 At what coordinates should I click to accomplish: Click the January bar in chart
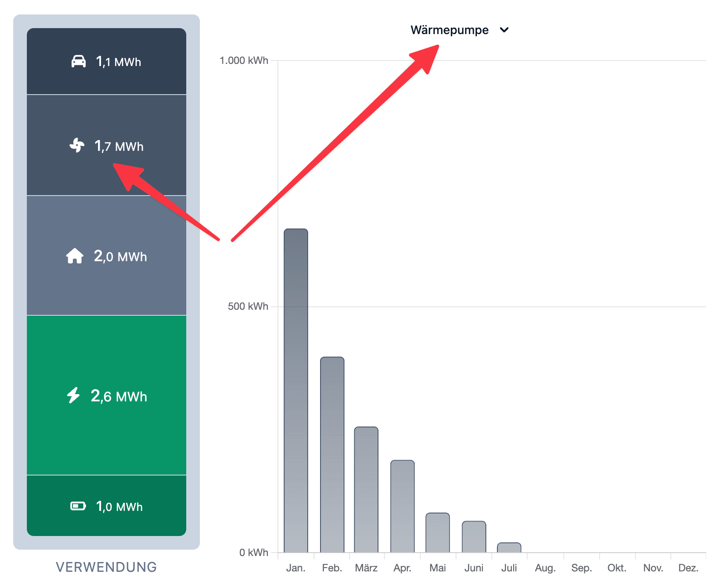pyautogui.click(x=296, y=390)
